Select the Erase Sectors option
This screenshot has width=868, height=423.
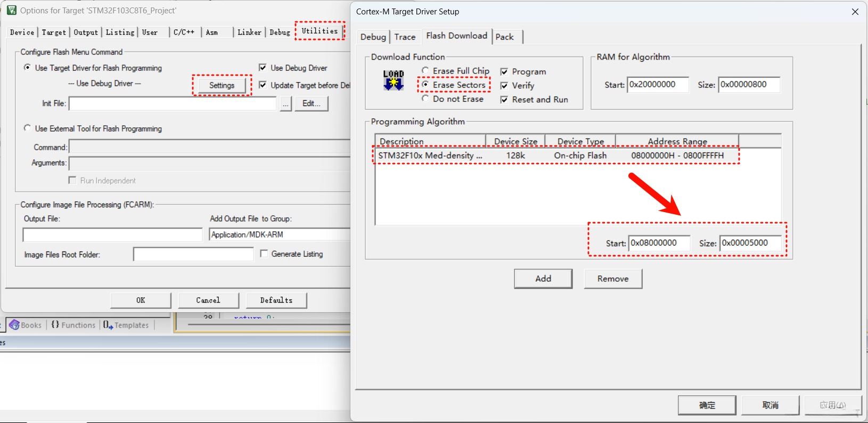tap(425, 85)
